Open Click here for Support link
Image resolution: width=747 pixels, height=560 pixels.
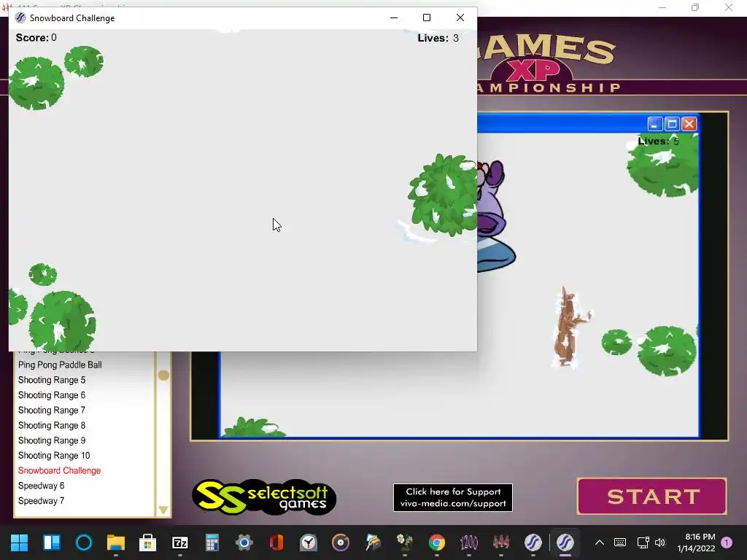pyautogui.click(x=453, y=497)
